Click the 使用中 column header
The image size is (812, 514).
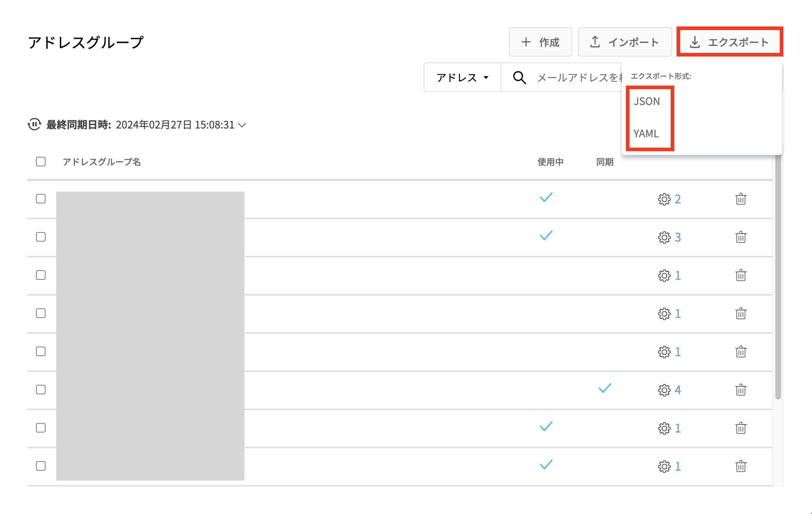[x=550, y=162]
